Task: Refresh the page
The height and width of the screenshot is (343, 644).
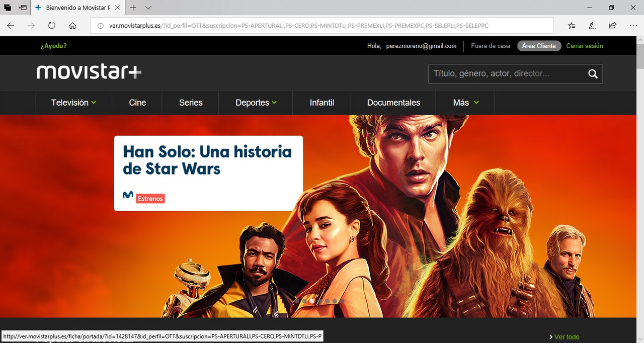Action: coord(52,26)
